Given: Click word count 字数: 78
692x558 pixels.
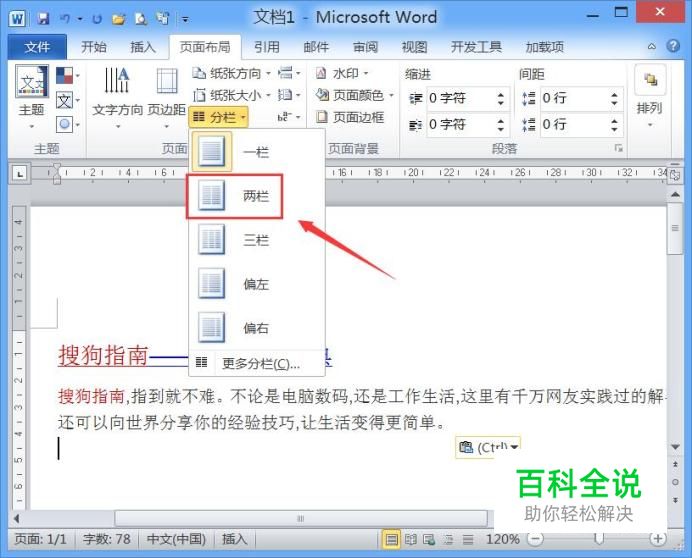Looking at the screenshot, I should (106, 539).
